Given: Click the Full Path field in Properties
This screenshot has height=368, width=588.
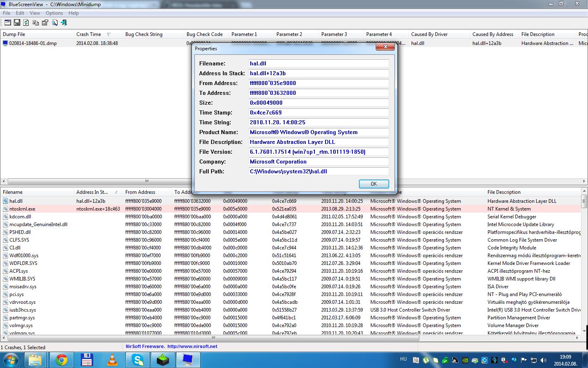Looking at the screenshot, I should click(319, 171).
